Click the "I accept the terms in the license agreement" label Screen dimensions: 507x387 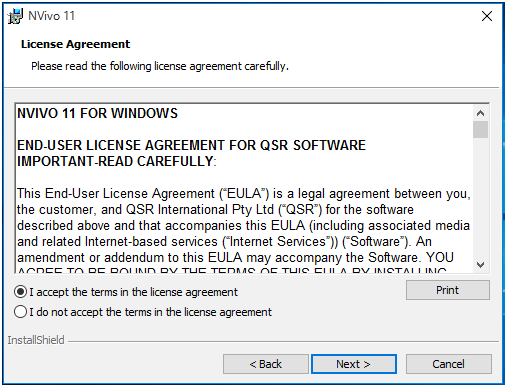133,292
